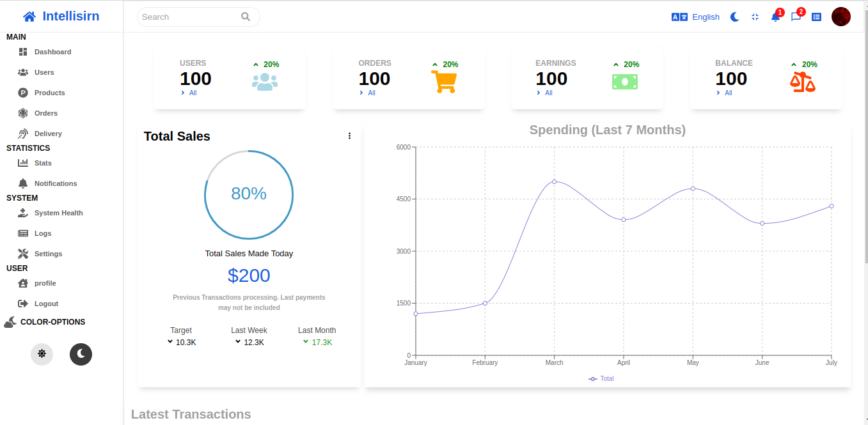Click the $200 total sales amount
Screen dimensions: 868x425
(x=249, y=275)
